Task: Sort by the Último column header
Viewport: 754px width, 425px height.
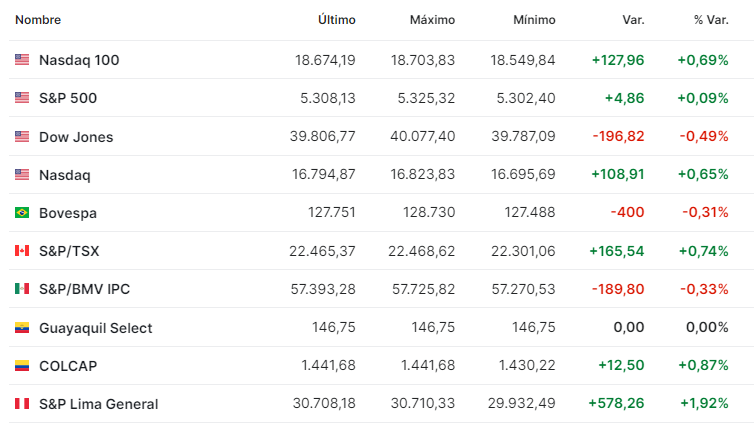Action: [337, 20]
